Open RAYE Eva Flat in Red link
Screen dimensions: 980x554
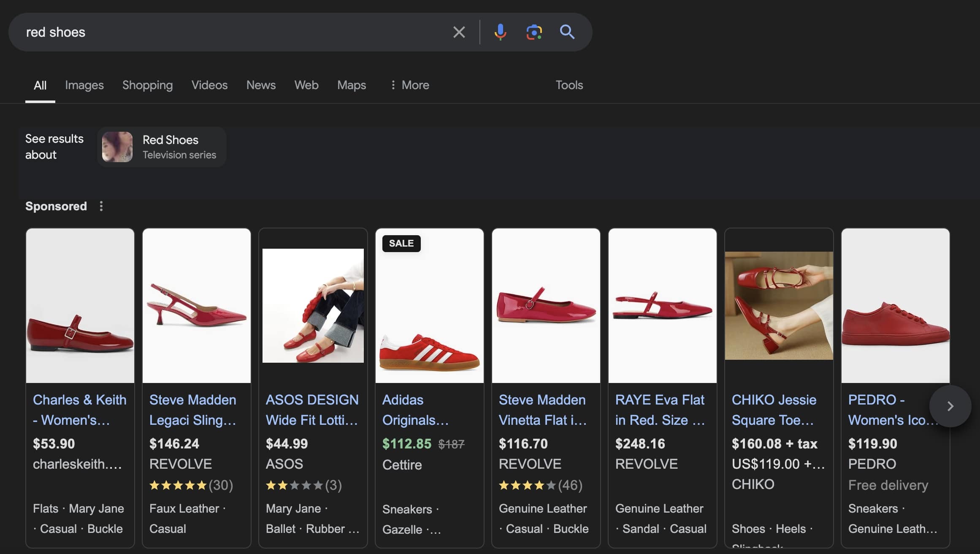coord(660,410)
